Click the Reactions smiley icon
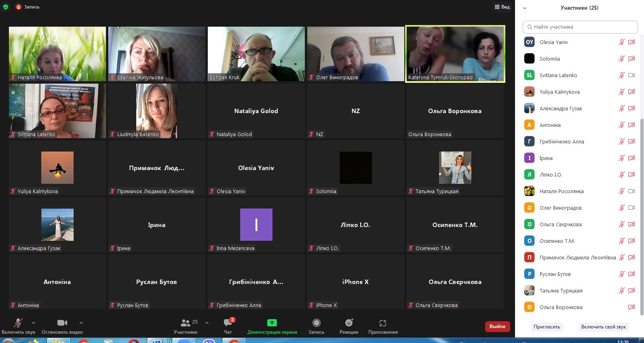The width and height of the screenshot is (644, 343). [x=349, y=323]
